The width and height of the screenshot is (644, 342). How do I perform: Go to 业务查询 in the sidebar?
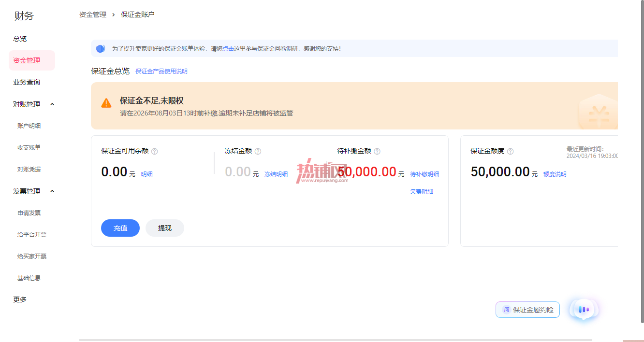[x=27, y=82]
